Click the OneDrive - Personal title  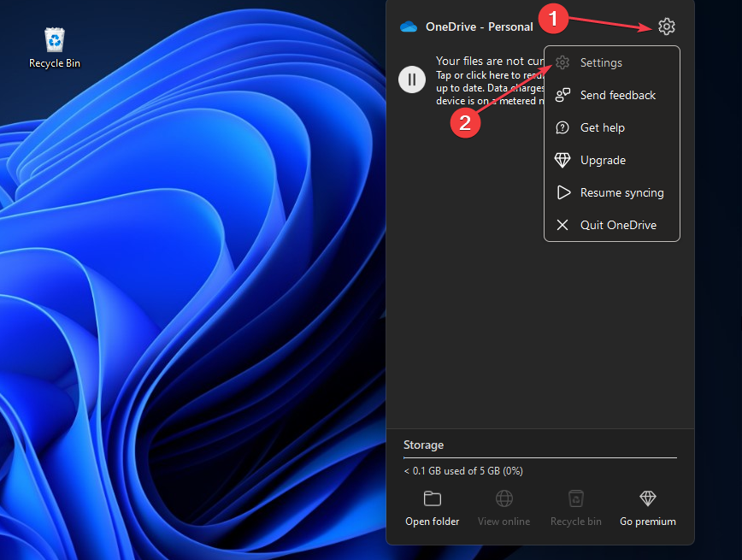[478, 27]
